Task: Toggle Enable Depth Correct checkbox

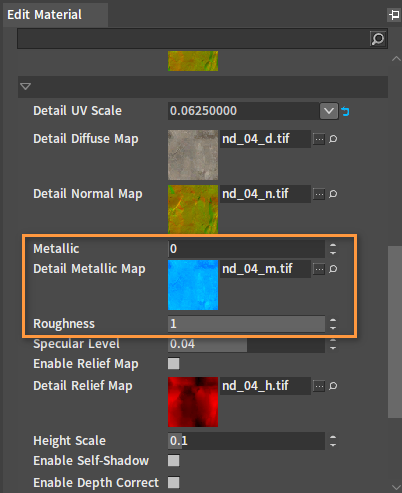Action: tap(174, 483)
